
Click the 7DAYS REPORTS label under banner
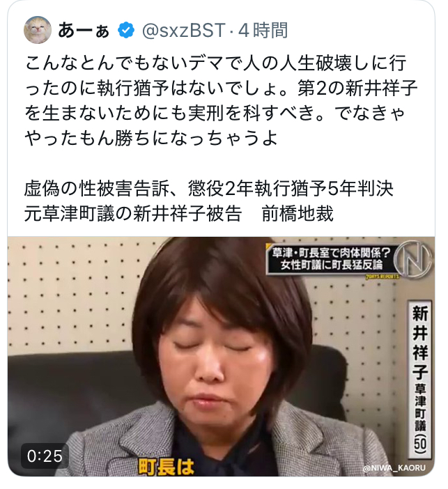coord(382,277)
